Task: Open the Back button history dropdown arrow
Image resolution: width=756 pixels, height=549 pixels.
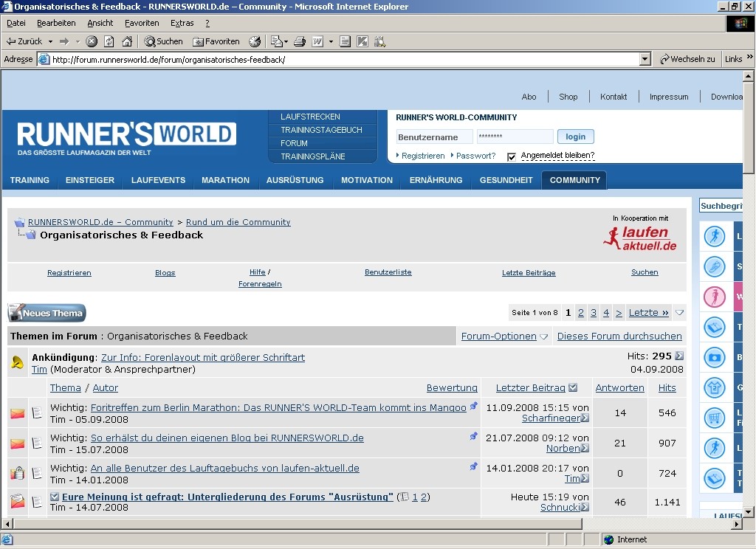Action: tap(50, 41)
